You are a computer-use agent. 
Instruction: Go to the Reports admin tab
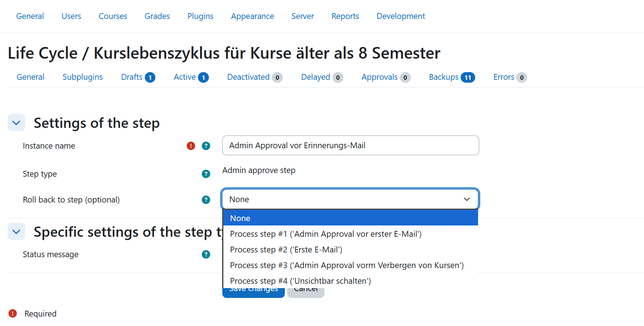[x=345, y=16]
